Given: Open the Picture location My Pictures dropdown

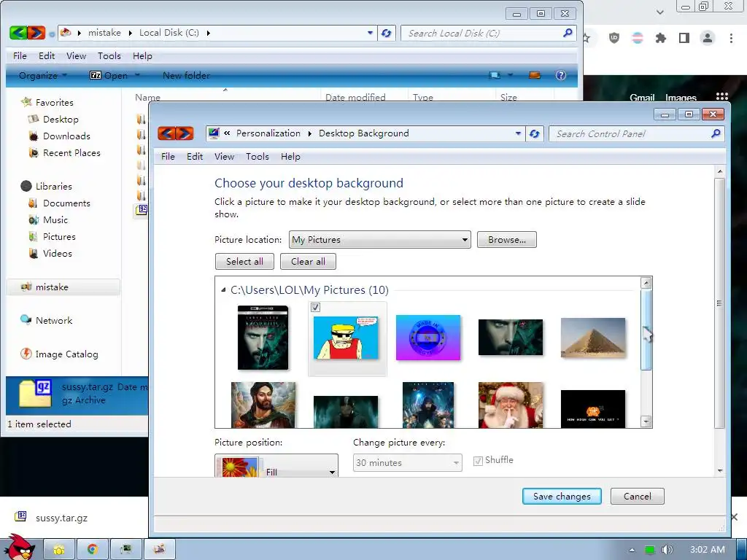Looking at the screenshot, I should coord(379,239).
